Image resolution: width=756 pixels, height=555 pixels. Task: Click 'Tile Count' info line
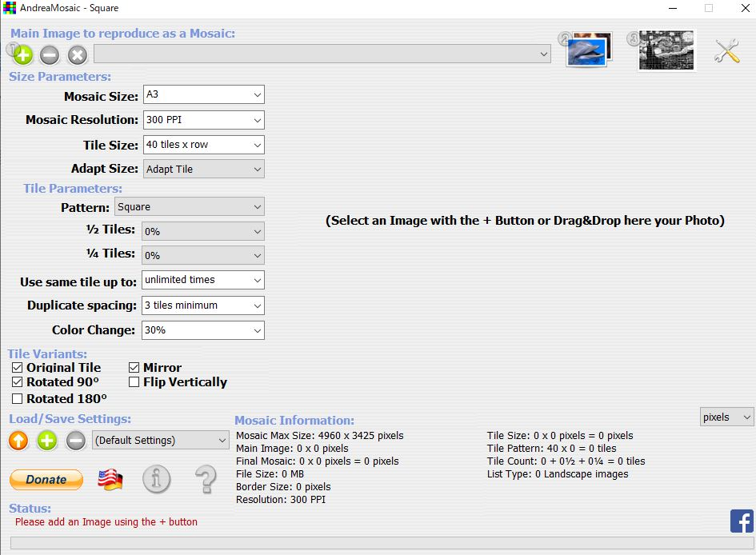point(566,461)
